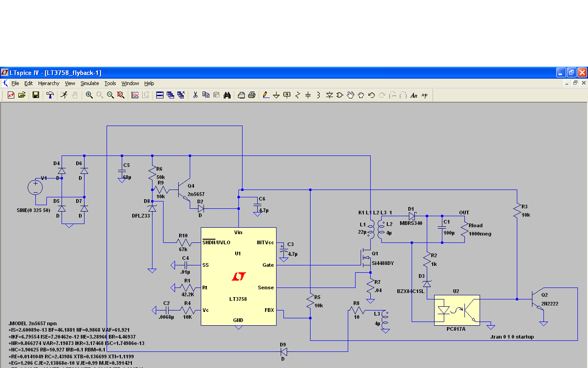Open the File menu
Screen dimensions: 588x368
(x=15, y=83)
